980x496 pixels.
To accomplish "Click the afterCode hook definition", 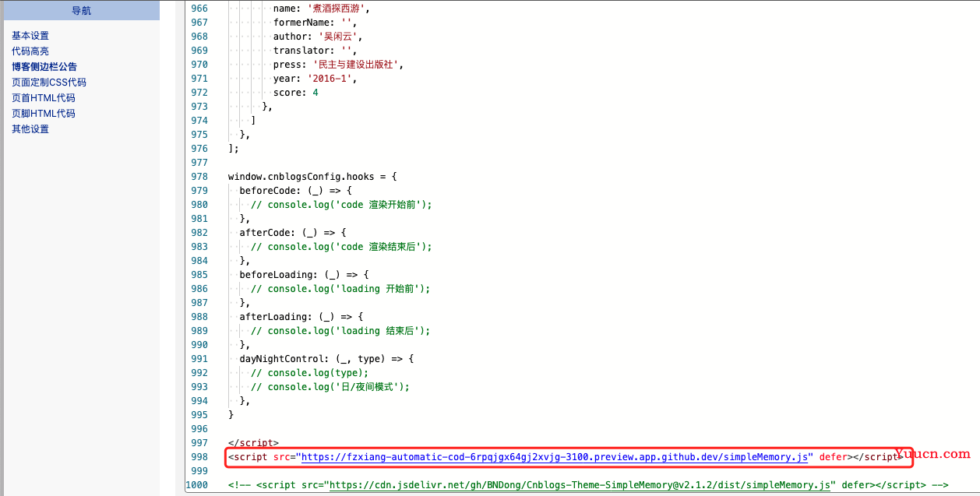I will 293,233.
